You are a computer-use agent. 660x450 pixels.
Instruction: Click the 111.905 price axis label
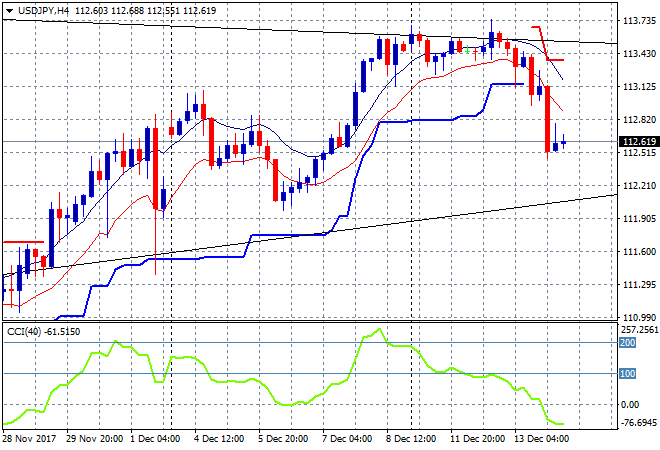coord(639,218)
